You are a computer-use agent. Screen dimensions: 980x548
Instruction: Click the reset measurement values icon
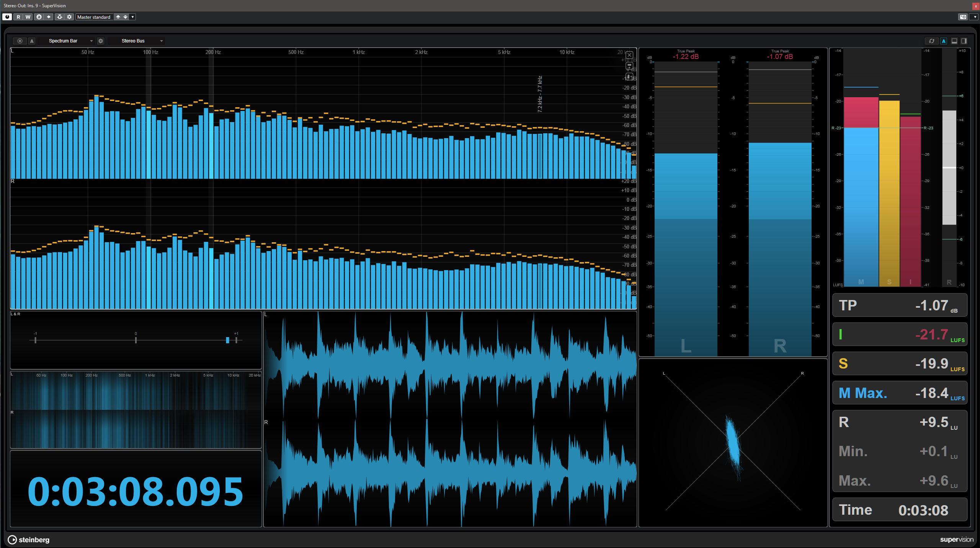[x=931, y=41]
